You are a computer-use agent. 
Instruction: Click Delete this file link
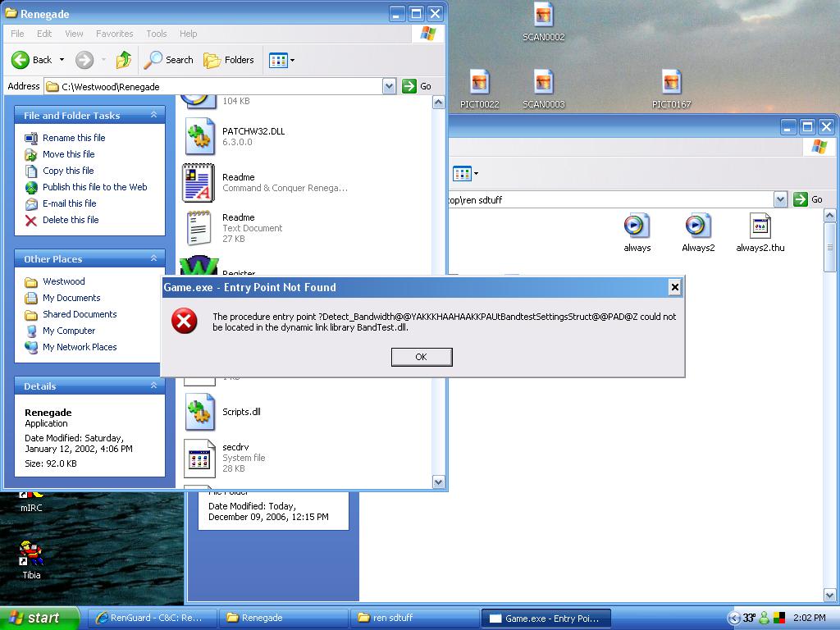click(x=71, y=220)
